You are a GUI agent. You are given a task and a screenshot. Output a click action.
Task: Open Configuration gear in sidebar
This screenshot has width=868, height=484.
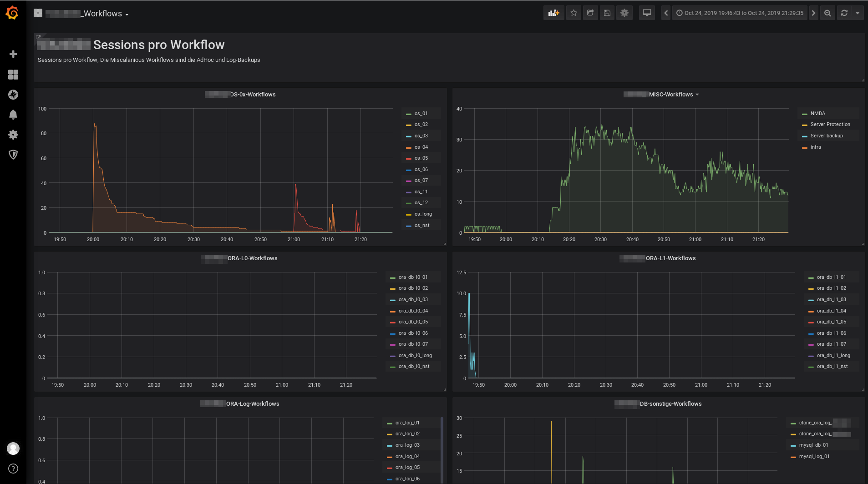coord(13,135)
